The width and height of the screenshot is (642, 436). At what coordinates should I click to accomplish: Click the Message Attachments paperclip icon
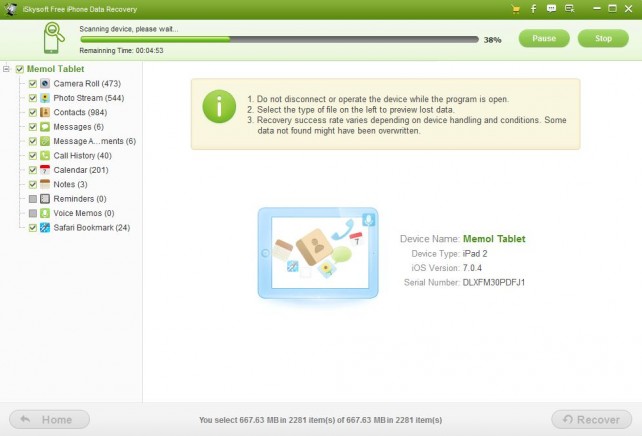click(x=45, y=141)
